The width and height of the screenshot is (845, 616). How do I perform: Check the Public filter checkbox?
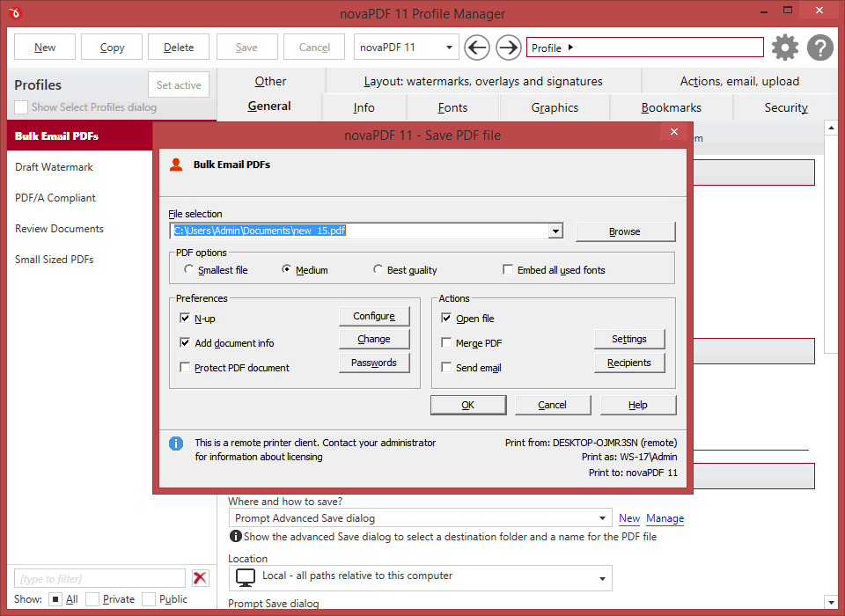149,598
